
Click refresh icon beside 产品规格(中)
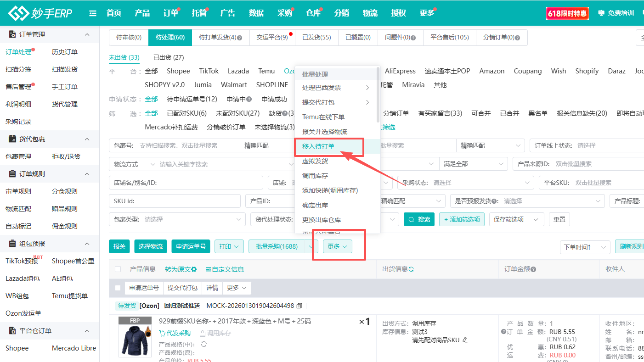tap(204, 344)
